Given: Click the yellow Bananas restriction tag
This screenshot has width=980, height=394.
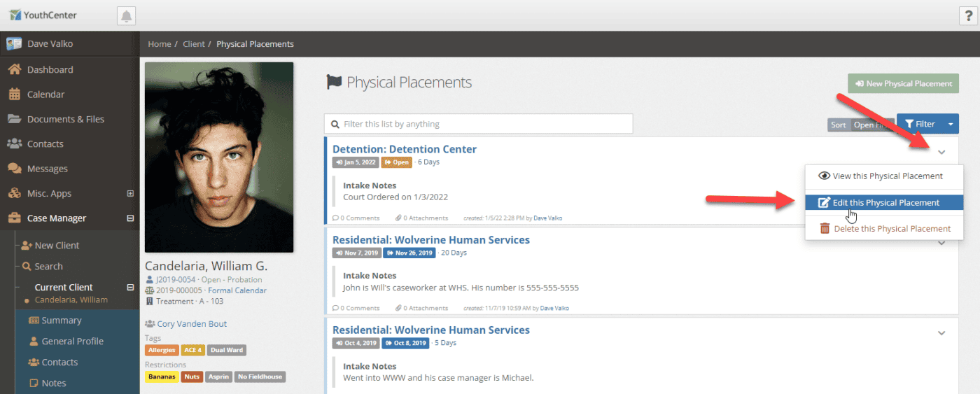Looking at the screenshot, I should point(162,377).
